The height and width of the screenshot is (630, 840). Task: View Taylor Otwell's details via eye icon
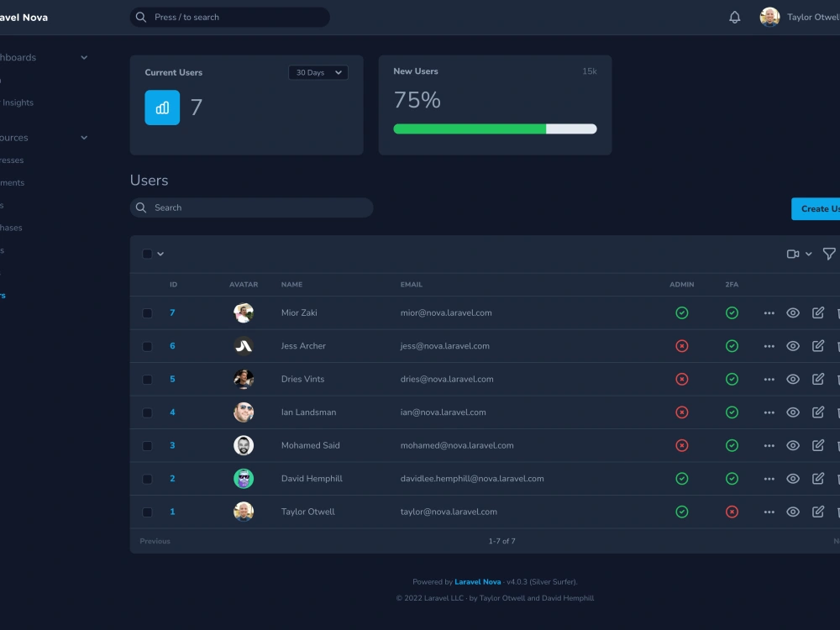pyautogui.click(x=793, y=512)
